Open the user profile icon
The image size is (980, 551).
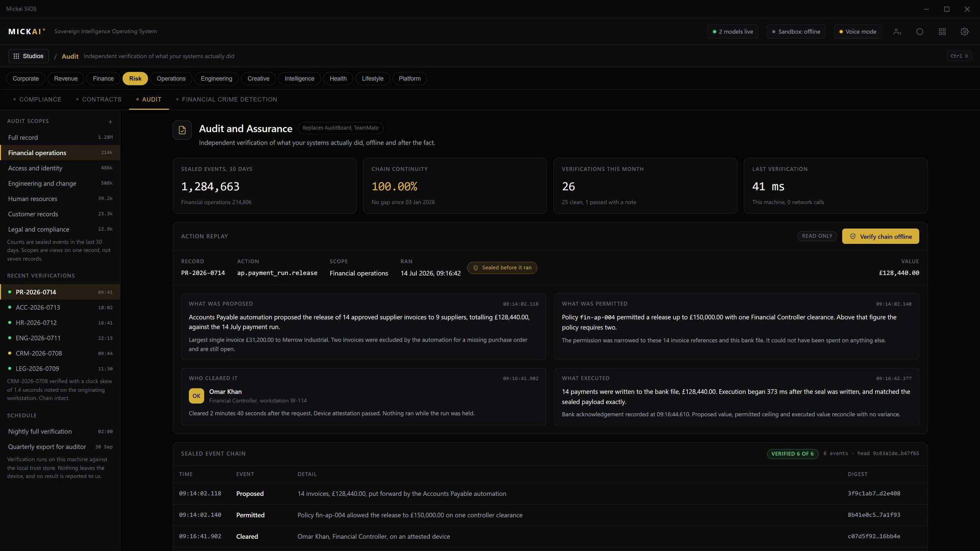coord(897,32)
